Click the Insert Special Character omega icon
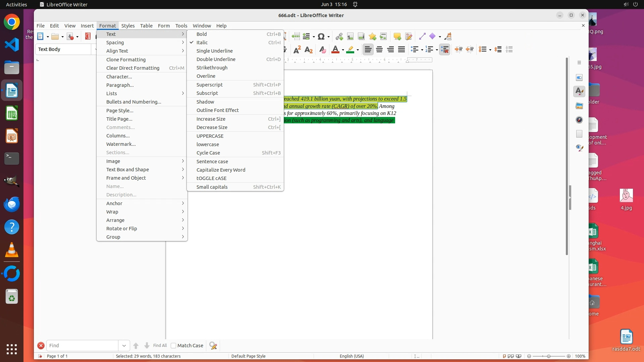 pyautogui.click(x=321, y=37)
